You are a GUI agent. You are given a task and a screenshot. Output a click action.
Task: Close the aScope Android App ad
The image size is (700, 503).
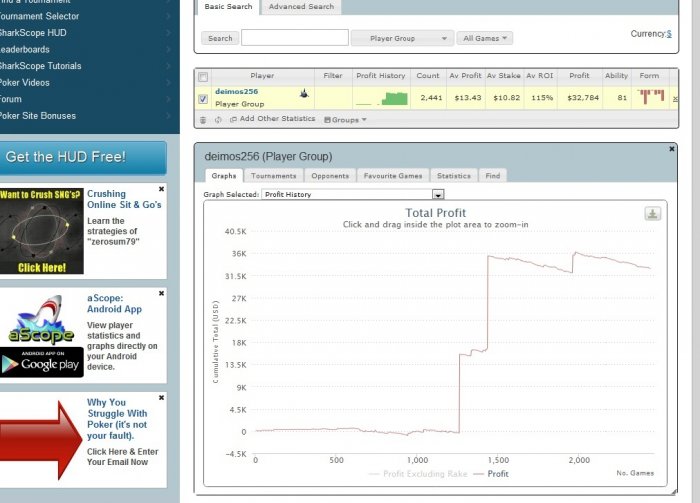pos(162,293)
